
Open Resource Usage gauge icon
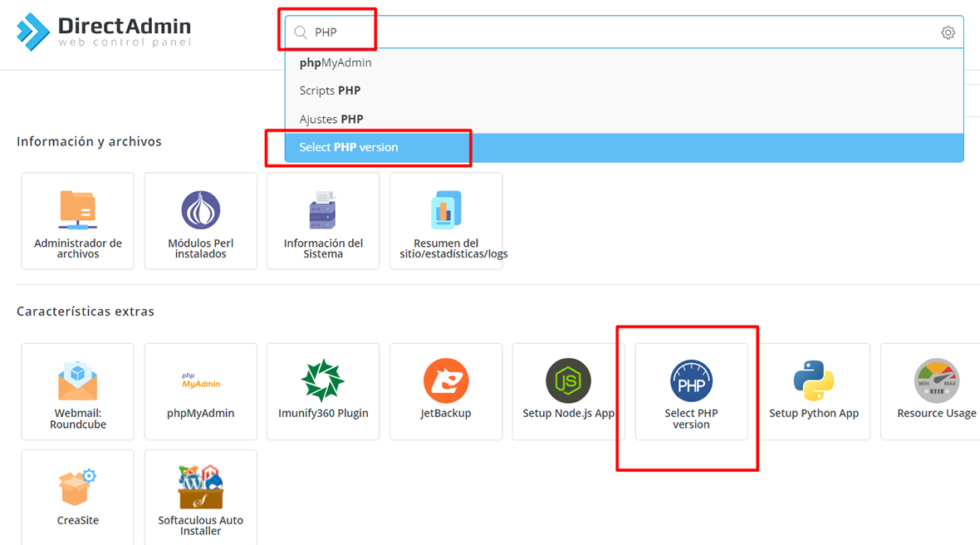point(936,381)
